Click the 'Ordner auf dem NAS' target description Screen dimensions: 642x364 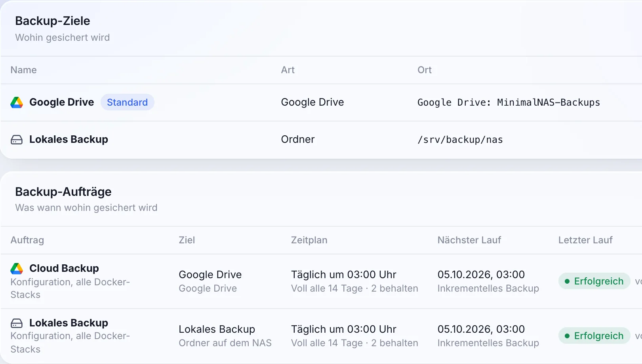pyautogui.click(x=225, y=343)
